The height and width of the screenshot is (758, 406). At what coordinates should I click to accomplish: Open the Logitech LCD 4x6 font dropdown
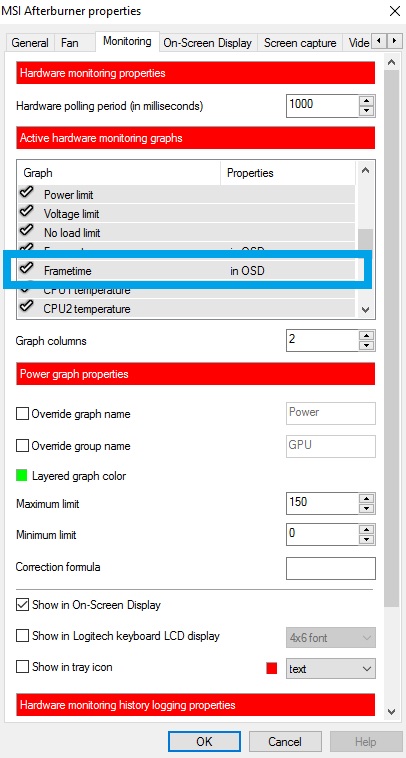click(x=331, y=638)
